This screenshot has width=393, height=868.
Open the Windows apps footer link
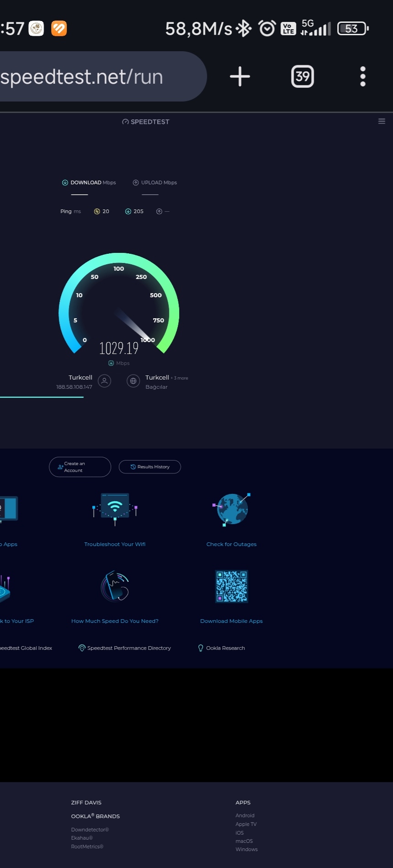point(246,849)
